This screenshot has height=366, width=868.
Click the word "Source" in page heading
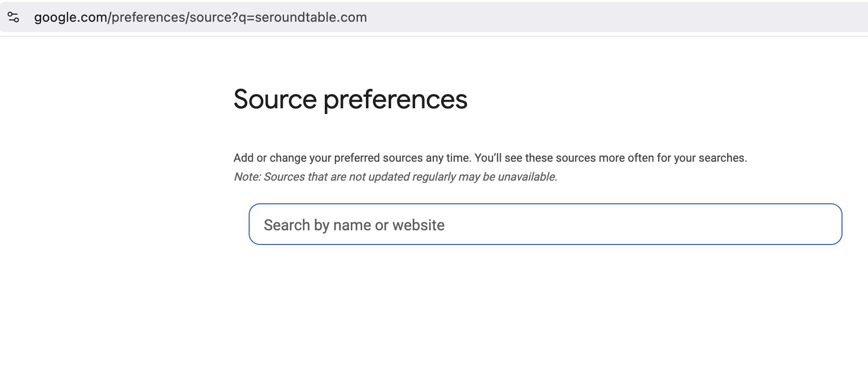tap(275, 99)
